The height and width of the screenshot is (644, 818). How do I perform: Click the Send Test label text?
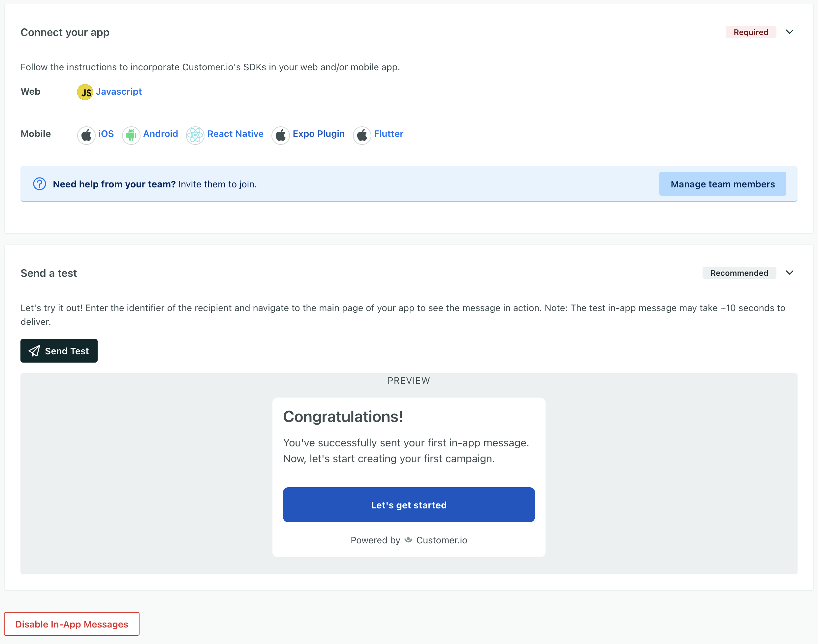[x=66, y=350]
